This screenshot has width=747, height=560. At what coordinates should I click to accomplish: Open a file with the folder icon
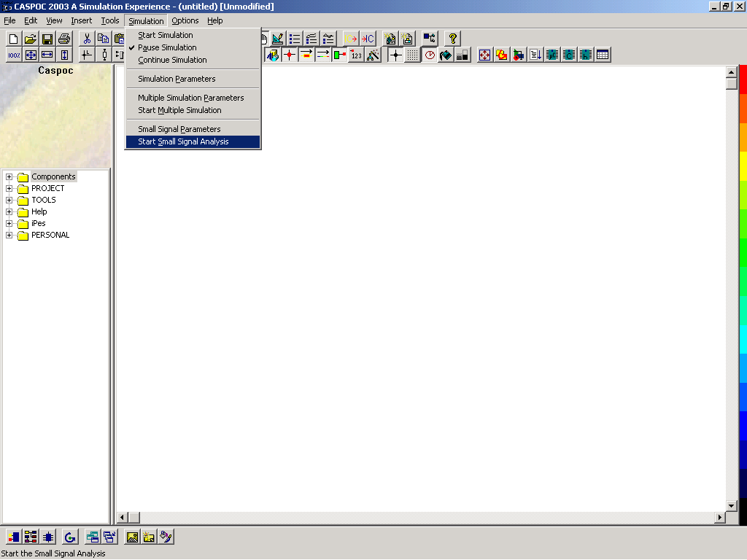(31, 39)
